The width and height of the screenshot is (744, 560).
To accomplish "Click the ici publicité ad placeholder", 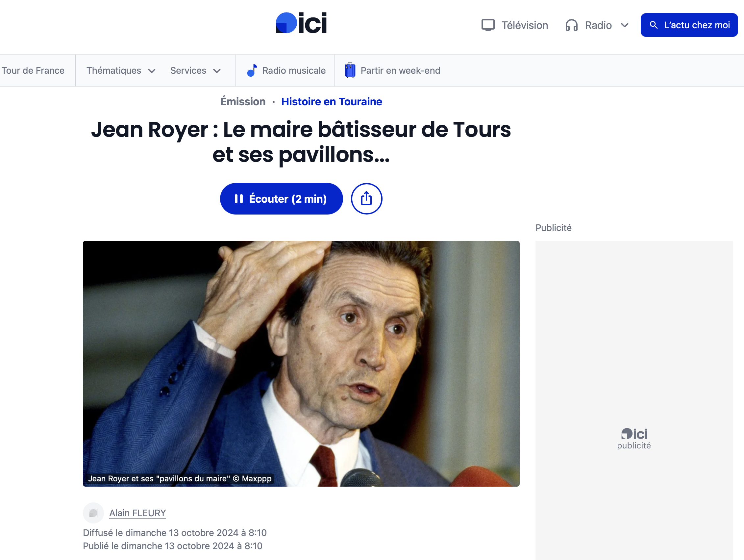I will click(634, 439).
